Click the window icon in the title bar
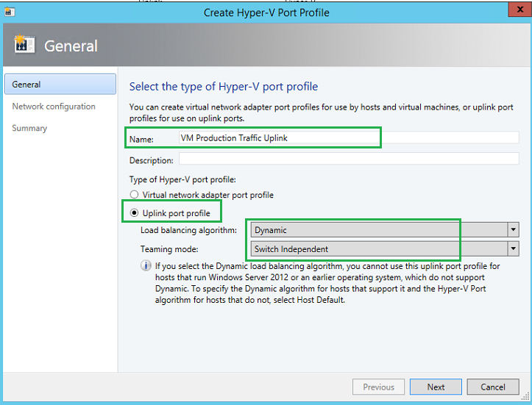The image size is (532, 405). point(10,12)
